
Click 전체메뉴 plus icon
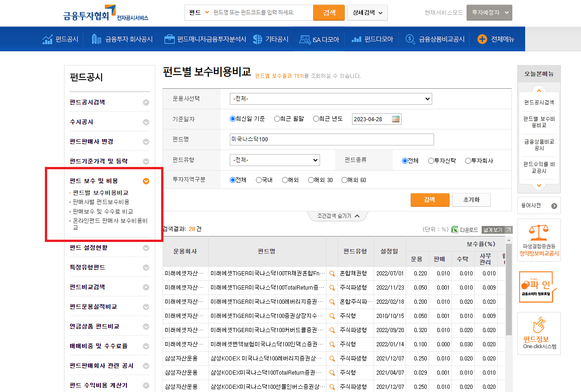[x=482, y=39]
